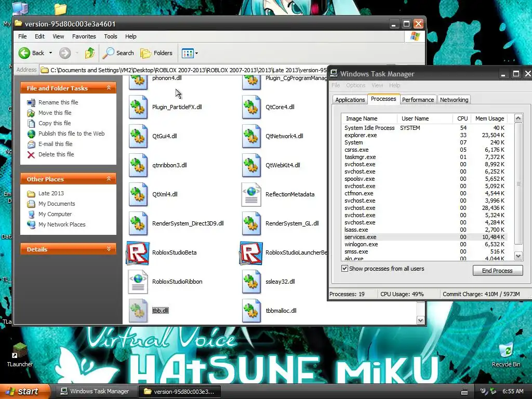The width and height of the screenshot is (532, 399).
Task: Select the QtXml4.dll file icon
Action: (138, 194)
